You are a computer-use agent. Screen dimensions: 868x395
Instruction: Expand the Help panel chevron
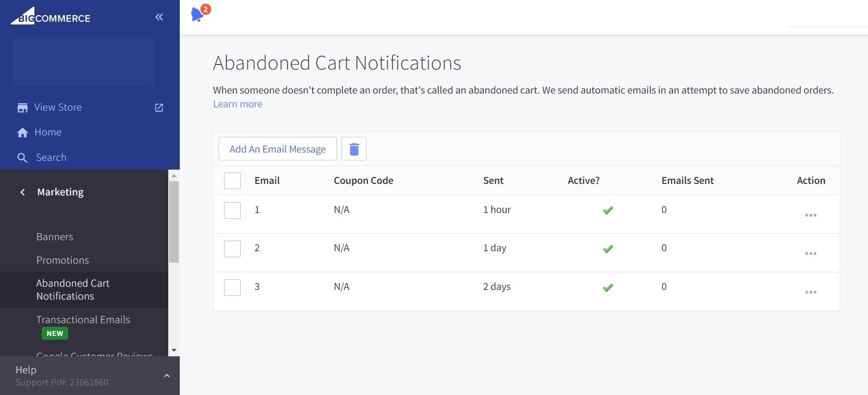(167, 376)
